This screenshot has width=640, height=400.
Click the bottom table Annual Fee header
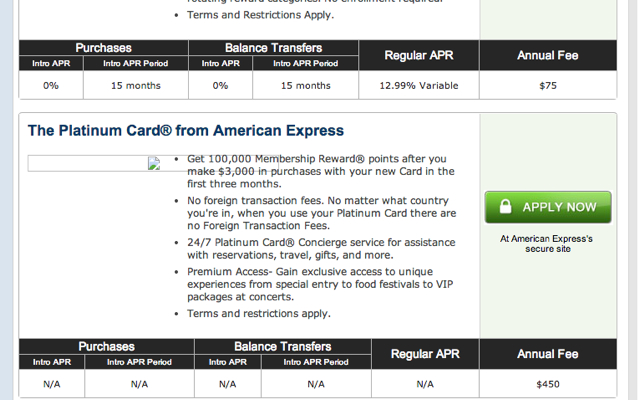pos(548,354)
